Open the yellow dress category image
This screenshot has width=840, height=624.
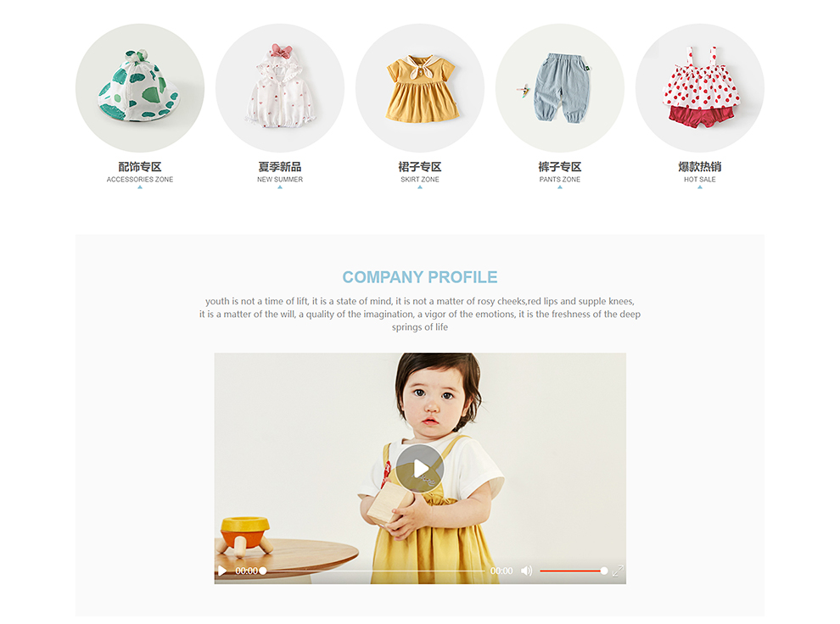pos(420,88)
